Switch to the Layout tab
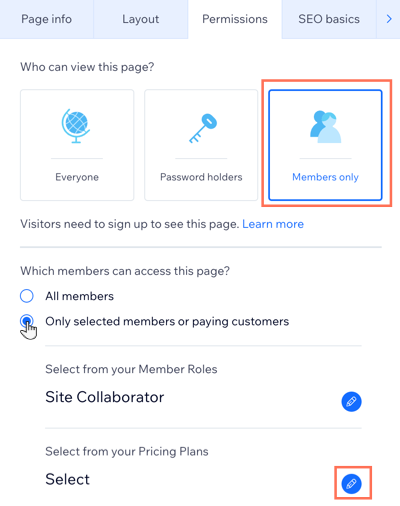Image resolution: width=400 pixels, height=506 pixels. 141,19
